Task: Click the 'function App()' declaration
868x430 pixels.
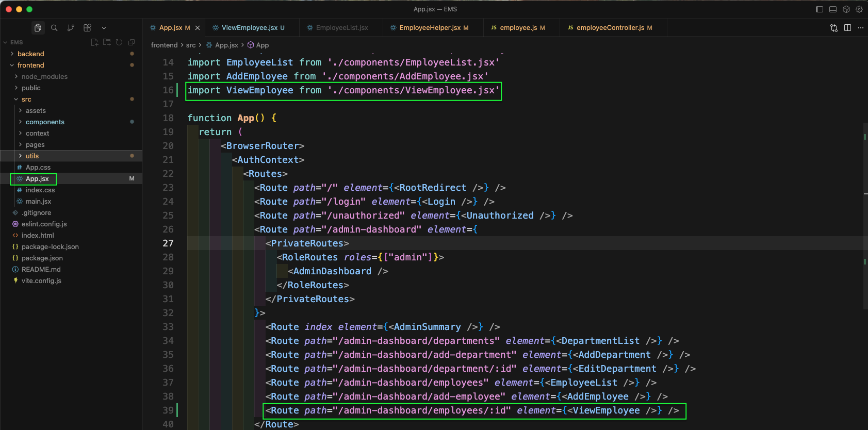Action: [232, 118]
